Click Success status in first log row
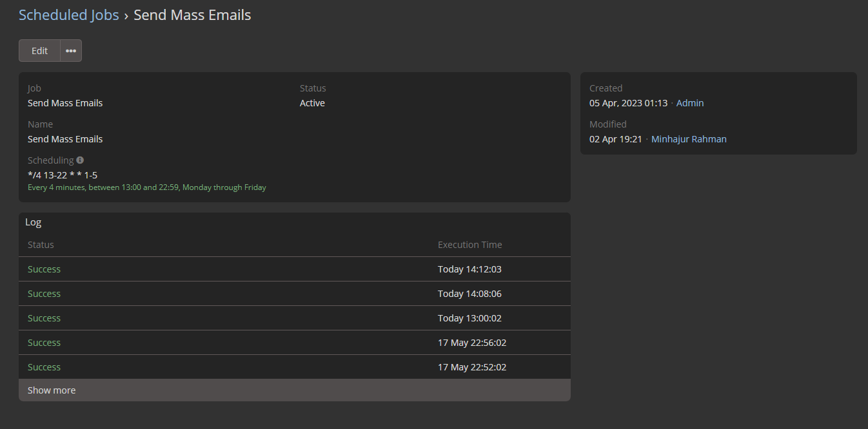 point(44,269)
